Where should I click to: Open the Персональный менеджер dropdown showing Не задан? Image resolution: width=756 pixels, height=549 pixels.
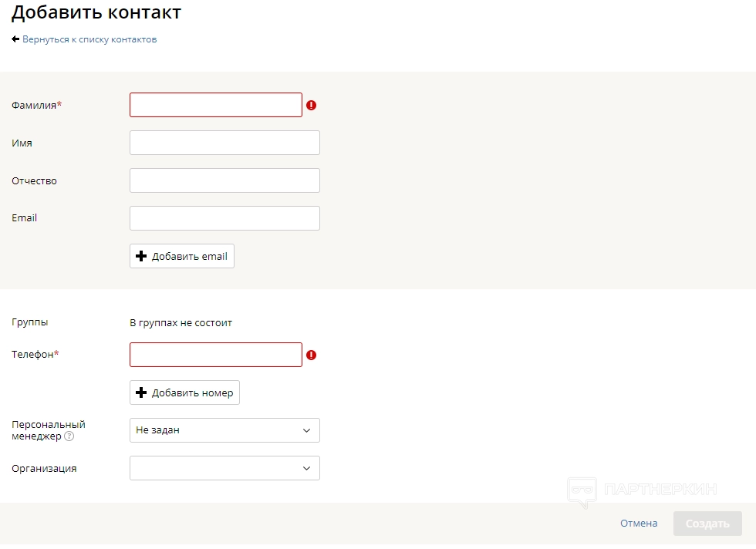[216, 430]
